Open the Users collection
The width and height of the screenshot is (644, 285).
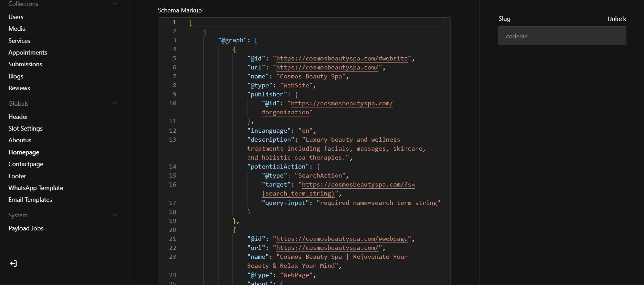click(x=16, y=17)
